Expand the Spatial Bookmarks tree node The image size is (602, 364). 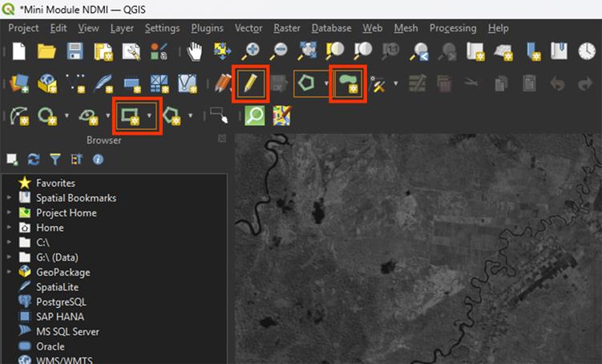tap(9, 198)
